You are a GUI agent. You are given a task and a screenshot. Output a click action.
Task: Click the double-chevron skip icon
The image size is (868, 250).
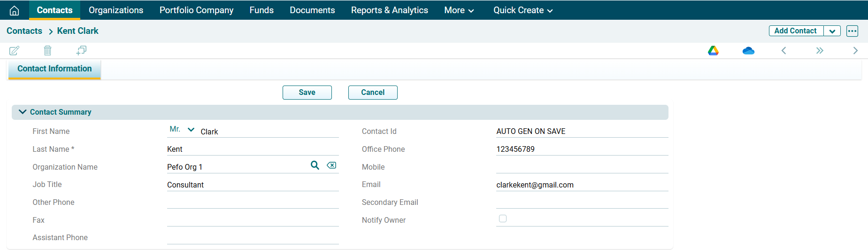820,50
